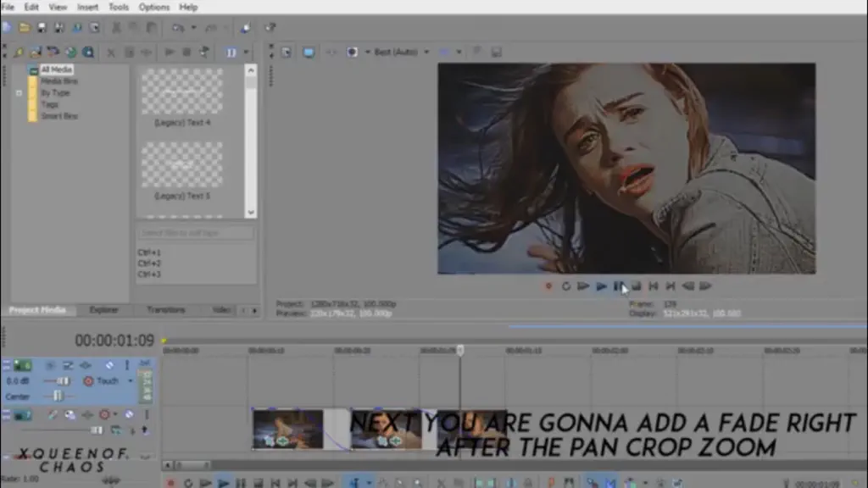Click the record button under preview
868x488 pixels.
coord(548,286)
